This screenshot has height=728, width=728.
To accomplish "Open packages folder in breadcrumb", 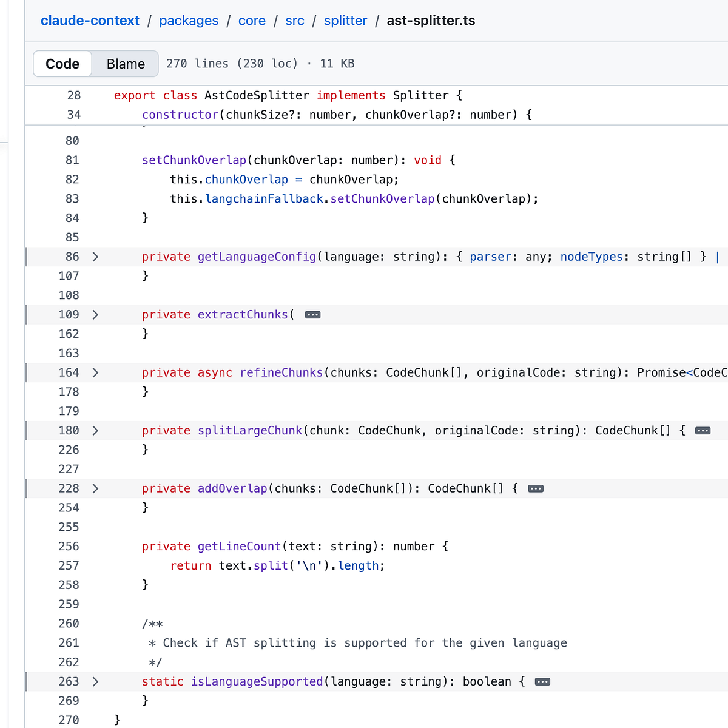I will [x=189, y=21].
